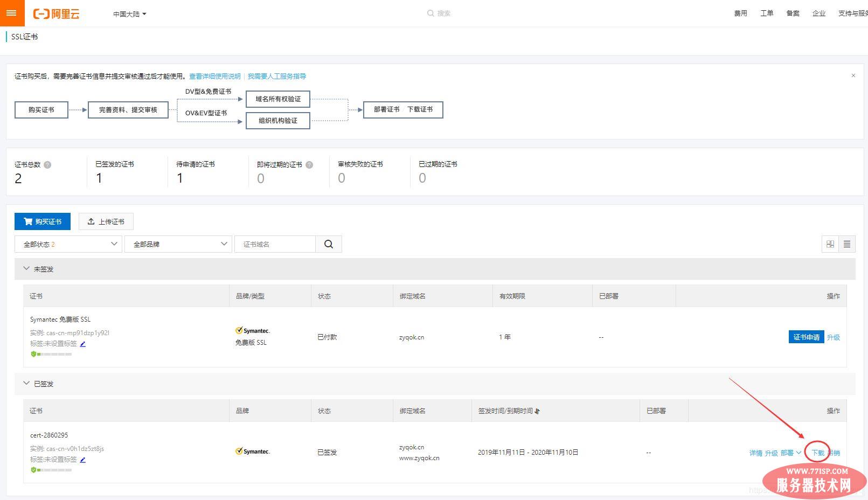Click the 已签发的证书 count
Screen dimensions: 868x500
coord(99,178)
